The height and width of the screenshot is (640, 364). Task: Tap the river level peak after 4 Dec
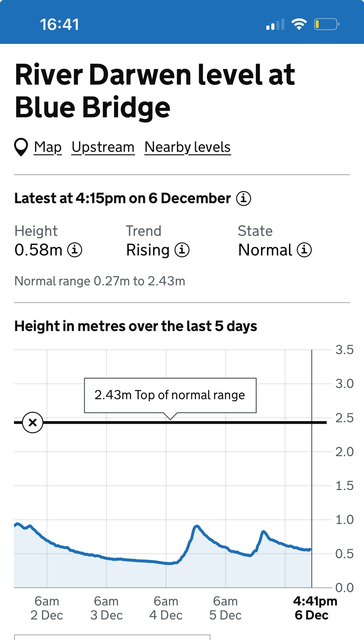[197, 526]
